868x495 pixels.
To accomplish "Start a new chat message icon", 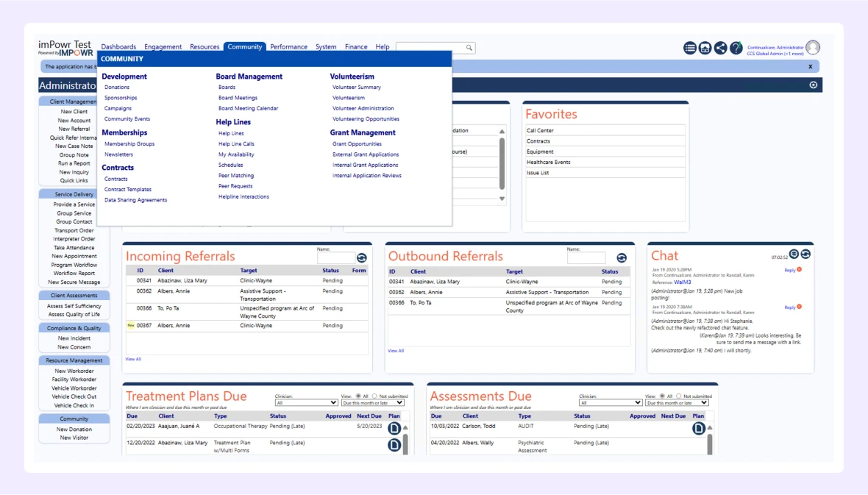I will [794, 254].
